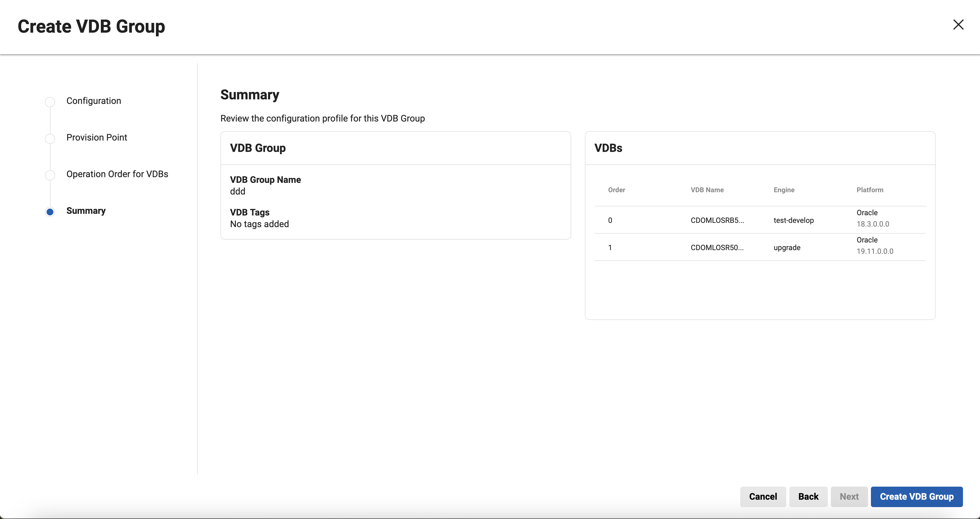Image resolution: width=980 pixels, height=519 pixels.
Task: Select the Summary step label
Action: click(x=86, y=211)
